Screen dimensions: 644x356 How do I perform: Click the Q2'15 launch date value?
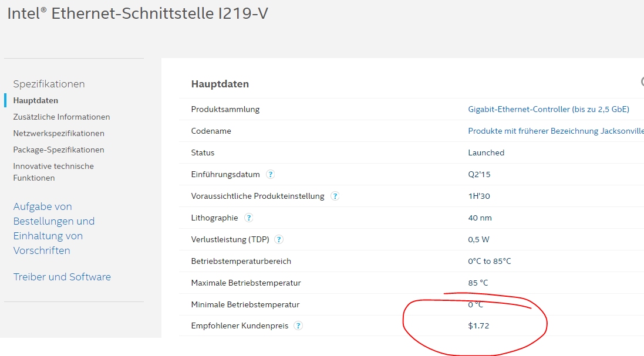tap(479, 174)
